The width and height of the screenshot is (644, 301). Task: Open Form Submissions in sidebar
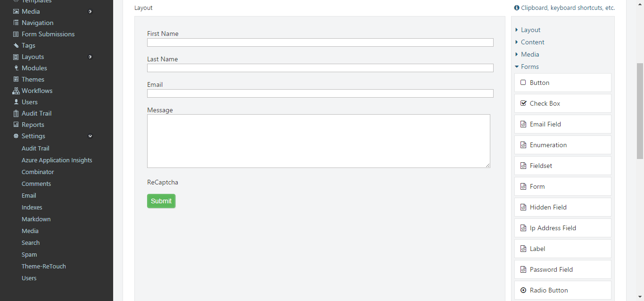48,34
